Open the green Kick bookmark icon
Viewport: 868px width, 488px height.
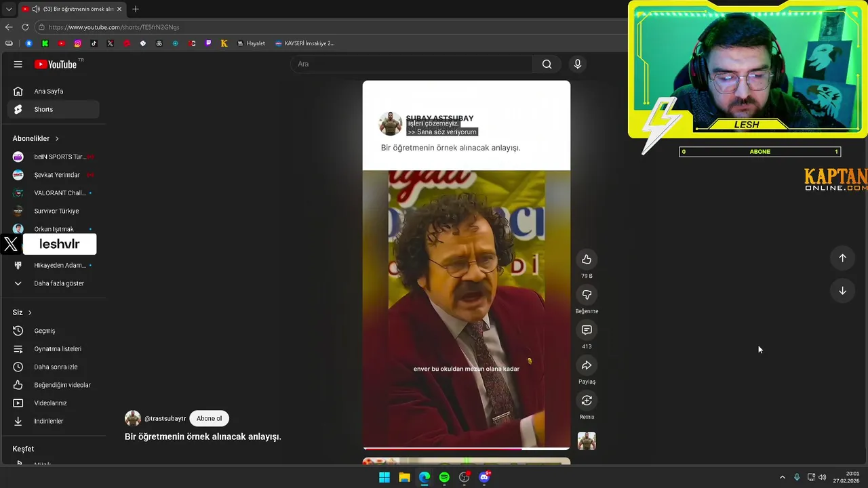45,43
